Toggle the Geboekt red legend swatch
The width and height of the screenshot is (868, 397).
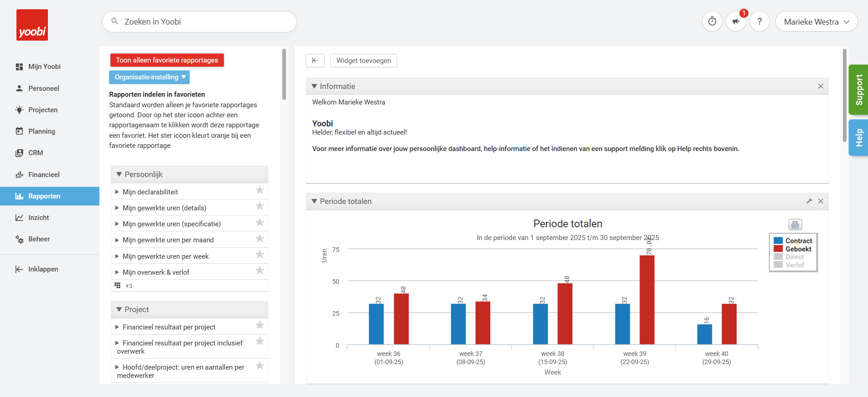tap(778, 249)
